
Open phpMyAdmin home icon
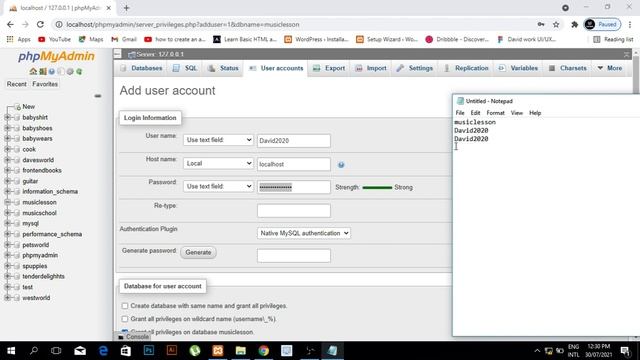click(x=33, y=71)
